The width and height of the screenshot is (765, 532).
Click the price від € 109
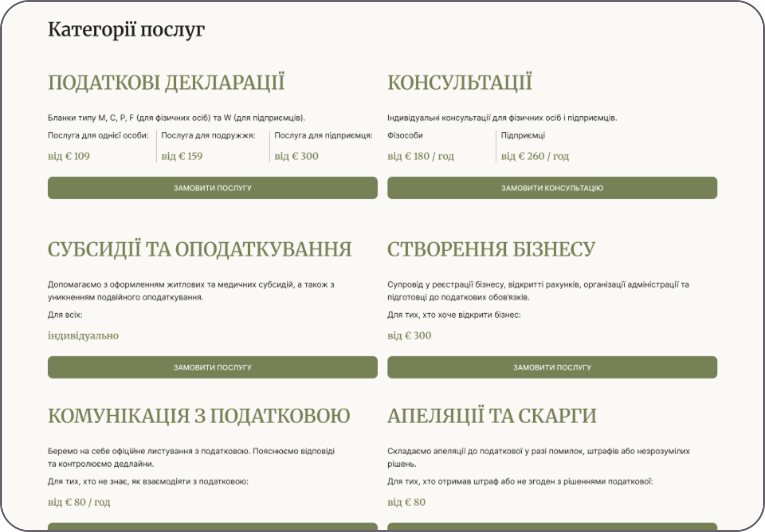click(69, 156)
